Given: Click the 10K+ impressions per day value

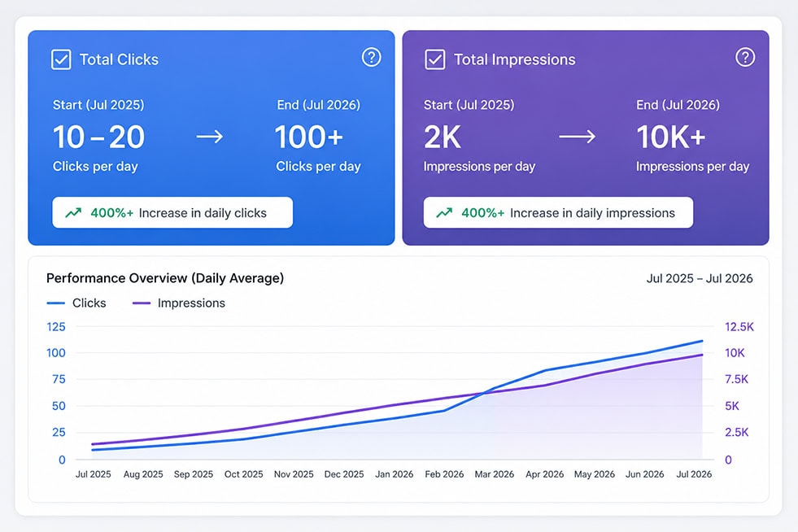Looking at the screenshot, I should pyautogui.click(x=671, y=137).
